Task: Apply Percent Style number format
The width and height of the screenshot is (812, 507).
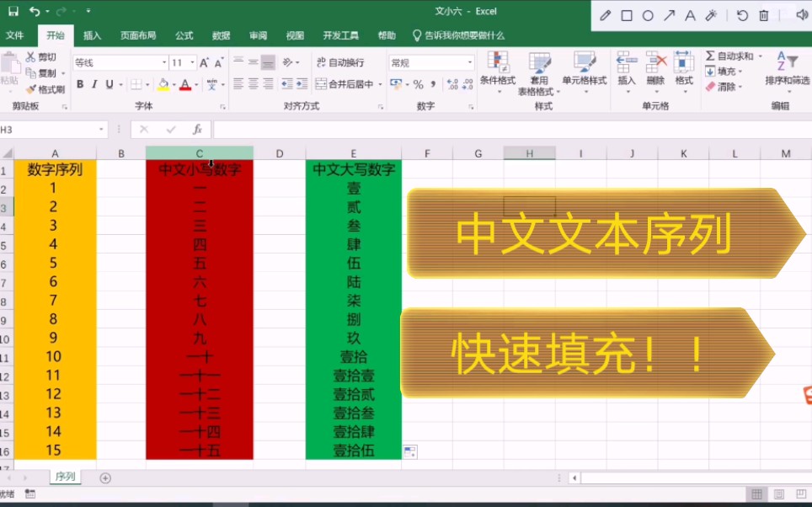Action: [417, 84]
